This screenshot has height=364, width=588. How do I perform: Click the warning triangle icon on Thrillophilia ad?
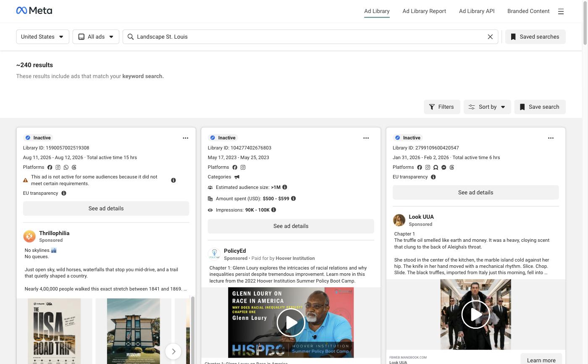pyautogui.click(x=26, y=181)
